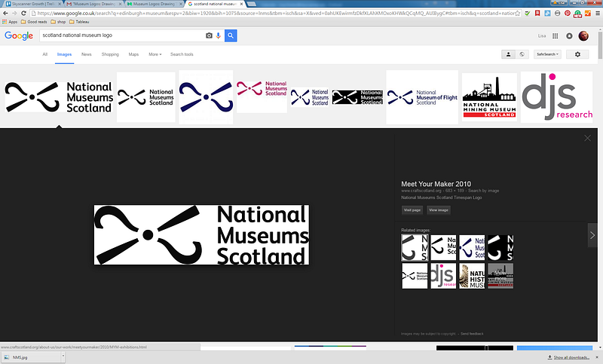
Task: Click Send feedback link
Action: click(x=472, y=334)
